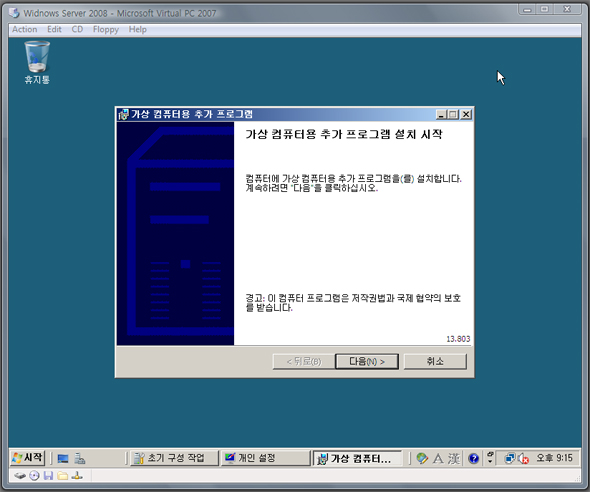Open the CD menu
Viewport: 590px width, 492px height.
[77, 29]
